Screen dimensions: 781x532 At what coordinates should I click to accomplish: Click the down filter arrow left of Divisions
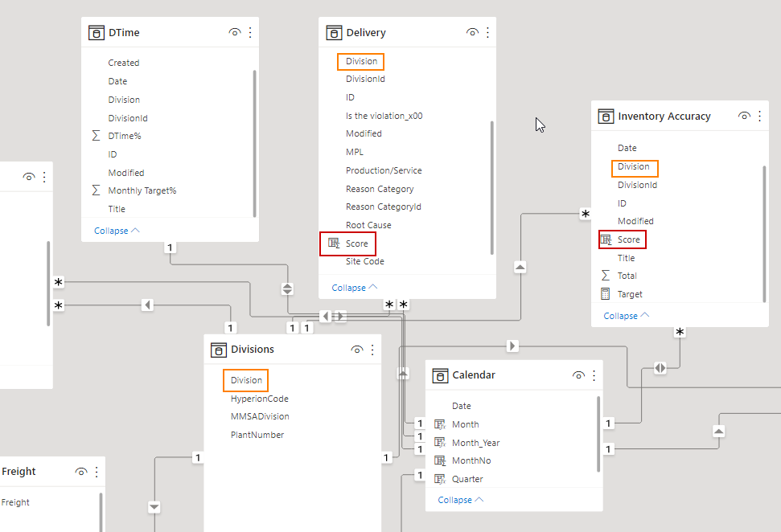pos(154,507)
